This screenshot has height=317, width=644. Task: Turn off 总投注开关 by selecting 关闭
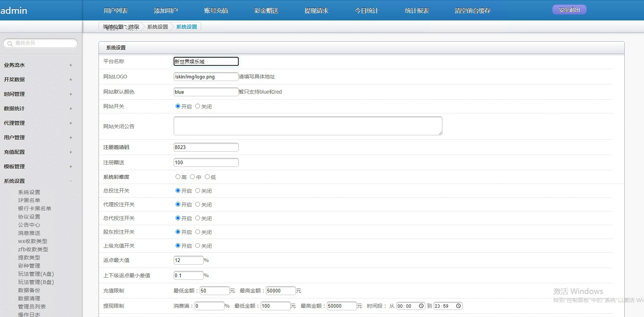197,191
